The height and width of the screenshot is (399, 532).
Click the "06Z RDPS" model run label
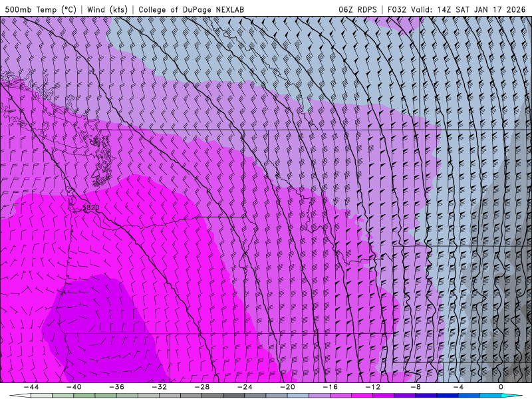pos(358,9)
